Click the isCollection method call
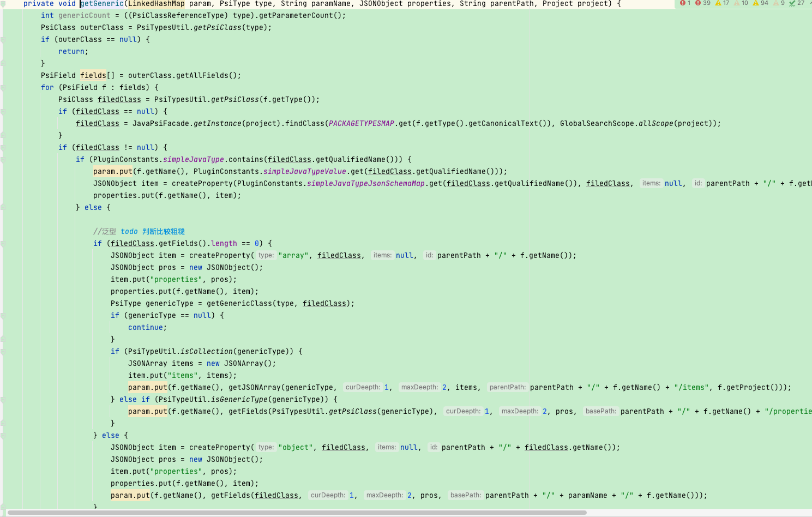This screenshot has width=812, height=517. click(x=207, y=352)
